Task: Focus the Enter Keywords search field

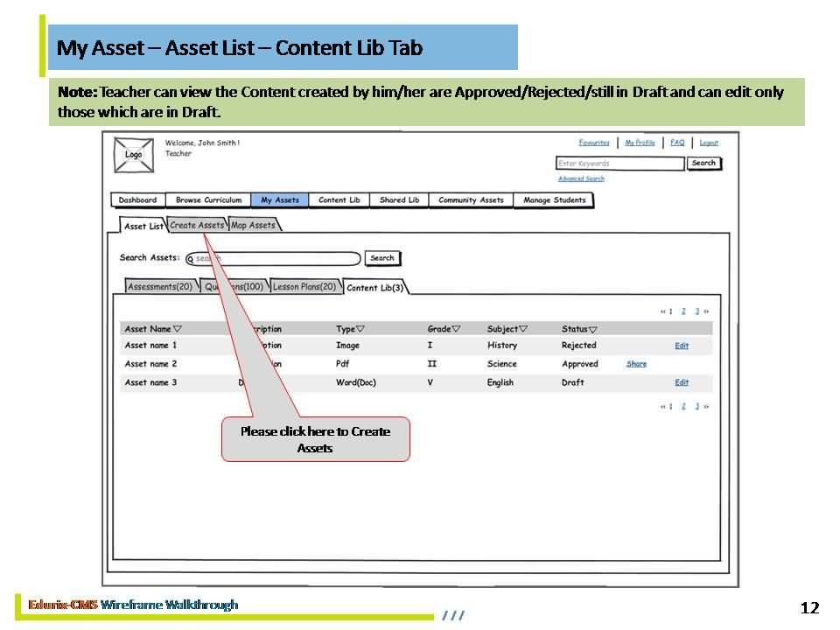Action: (x=619, y=164)
